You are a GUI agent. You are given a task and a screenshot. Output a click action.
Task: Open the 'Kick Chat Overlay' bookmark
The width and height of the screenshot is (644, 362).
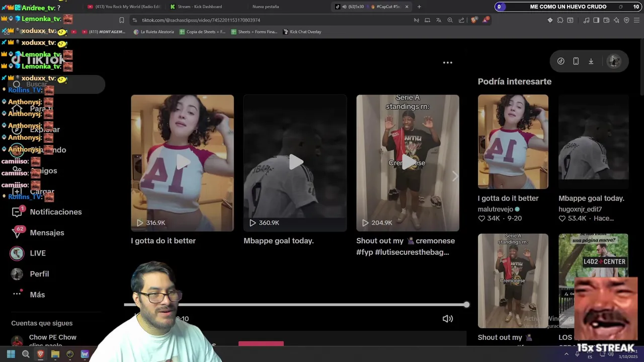(x=302, y=32)
